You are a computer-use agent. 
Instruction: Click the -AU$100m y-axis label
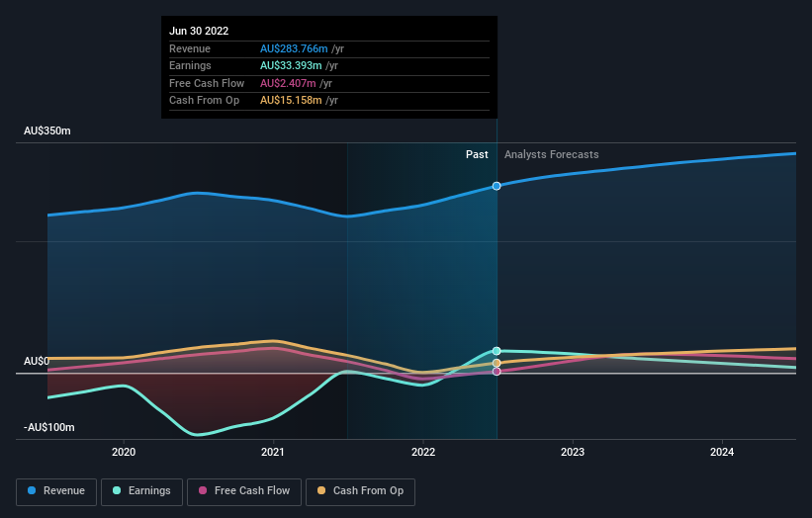[x=49, y=427]
